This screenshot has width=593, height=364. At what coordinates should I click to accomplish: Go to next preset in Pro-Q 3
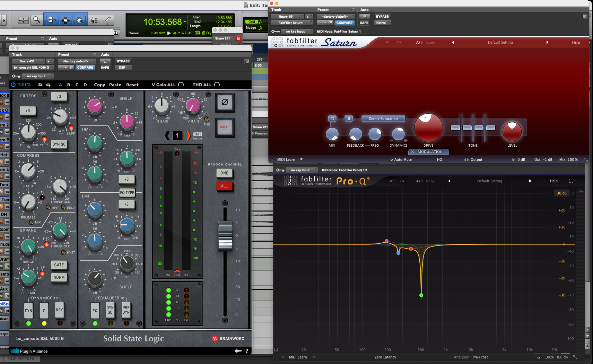pyautogui.click(x=530, y=181)
